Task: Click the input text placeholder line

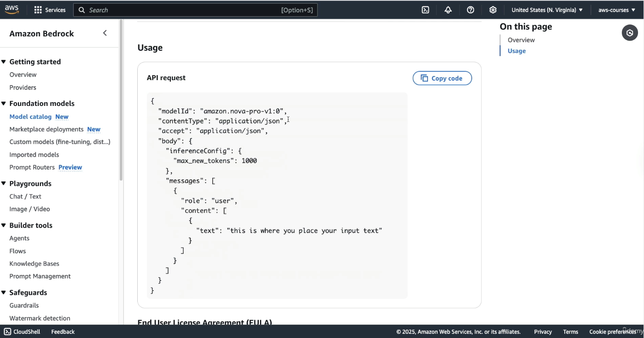Action: [x=289, y=231]
